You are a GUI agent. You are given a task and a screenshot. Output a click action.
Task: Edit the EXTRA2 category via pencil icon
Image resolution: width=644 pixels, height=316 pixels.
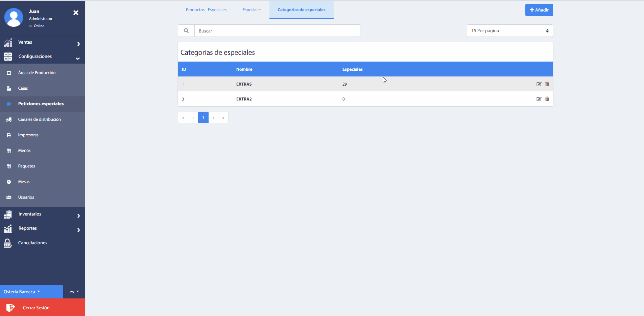(539, 99)
